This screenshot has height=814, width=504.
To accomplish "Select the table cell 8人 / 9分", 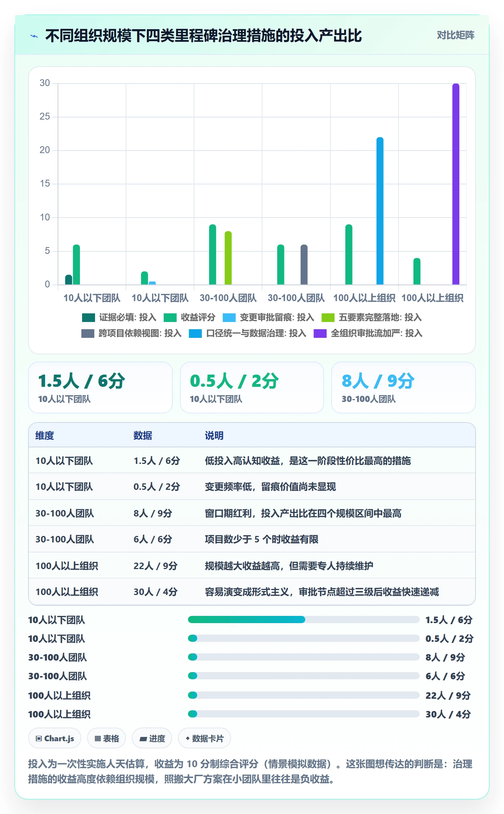I will click(x=153, y=513).
